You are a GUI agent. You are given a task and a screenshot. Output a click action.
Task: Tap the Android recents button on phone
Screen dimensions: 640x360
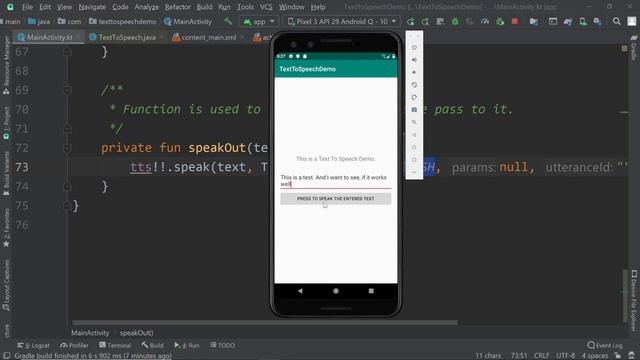click(x=371, y=291)
